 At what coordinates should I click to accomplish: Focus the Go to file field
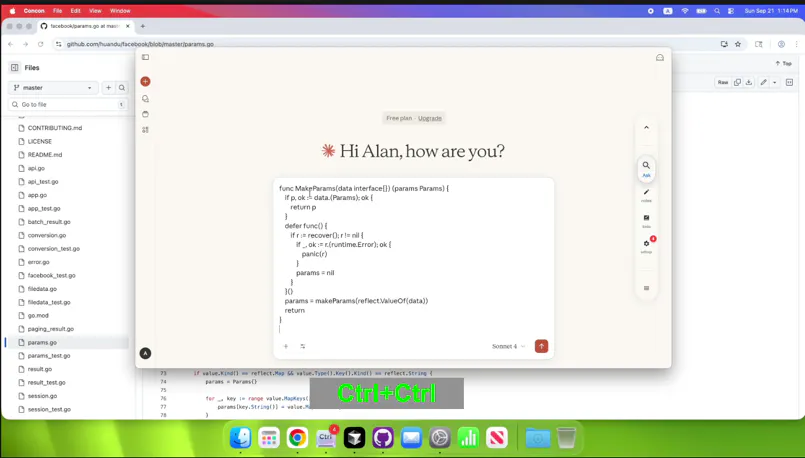[x=68, y=104]
